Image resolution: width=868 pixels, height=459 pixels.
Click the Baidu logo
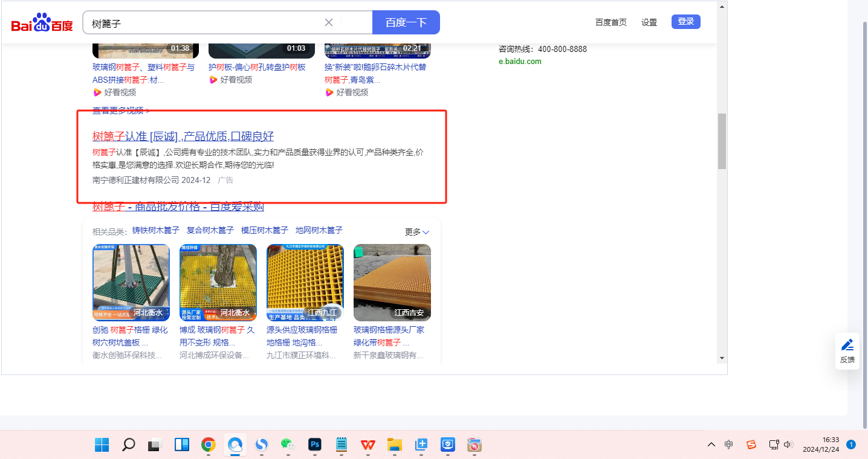coord(42,23)
